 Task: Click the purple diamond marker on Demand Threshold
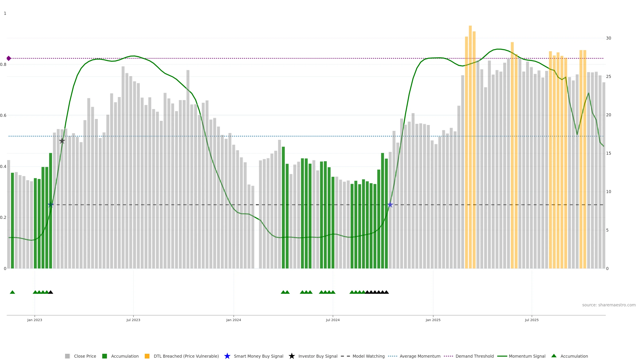pyautogui.click(x=9, y=58)
